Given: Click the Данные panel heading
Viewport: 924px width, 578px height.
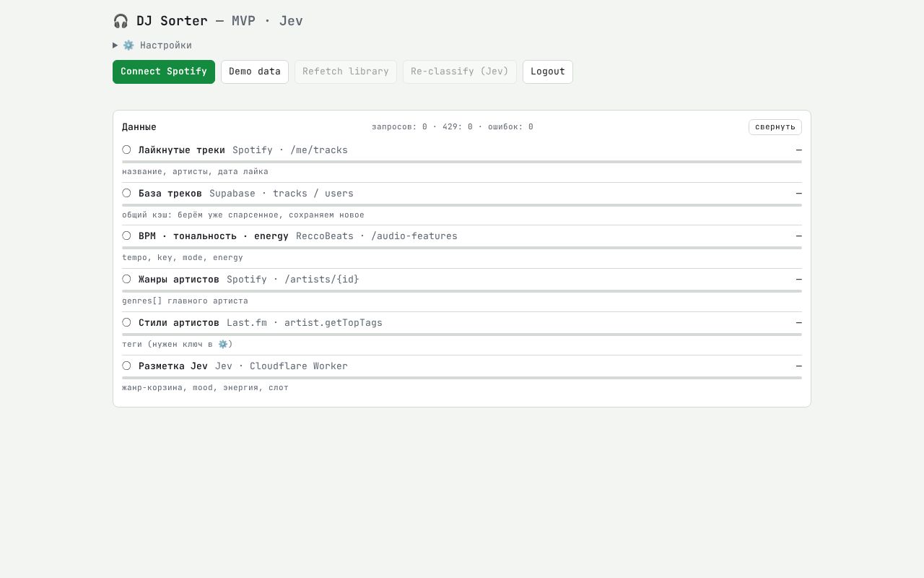Looking at the screenshot, I should pyautogui.click(x=139, y=127).
